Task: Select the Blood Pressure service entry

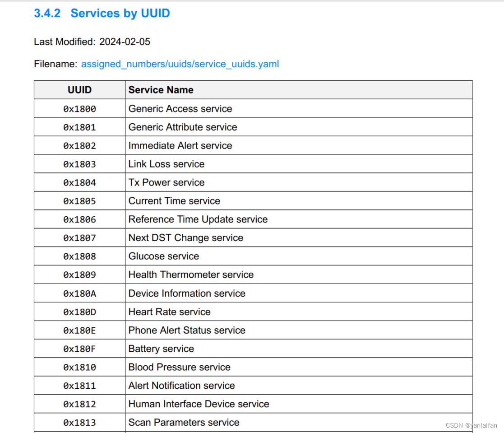Action: click(179, 367)
